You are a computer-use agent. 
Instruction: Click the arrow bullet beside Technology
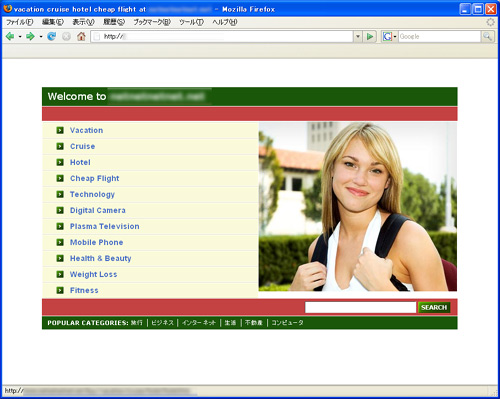(60, 194)
